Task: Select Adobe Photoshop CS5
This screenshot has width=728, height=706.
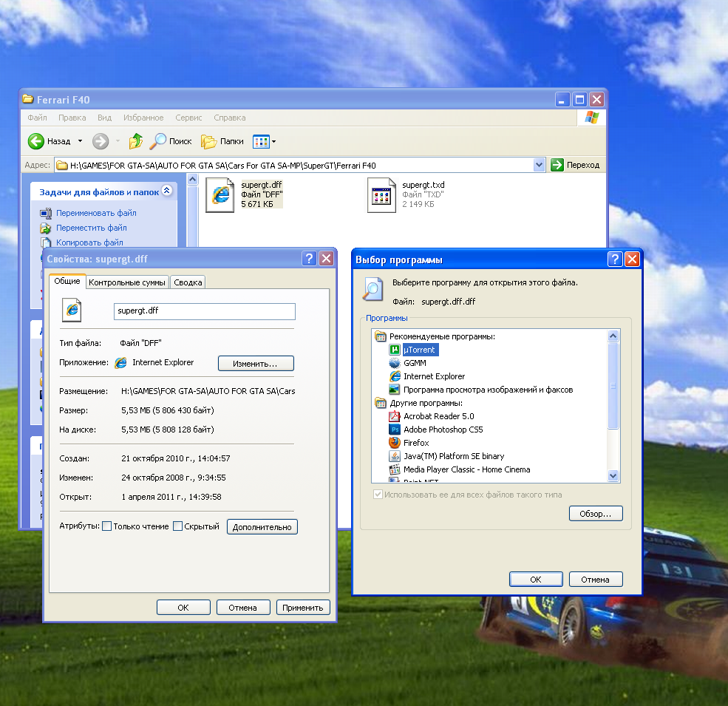Action: (x=443, y=430)
